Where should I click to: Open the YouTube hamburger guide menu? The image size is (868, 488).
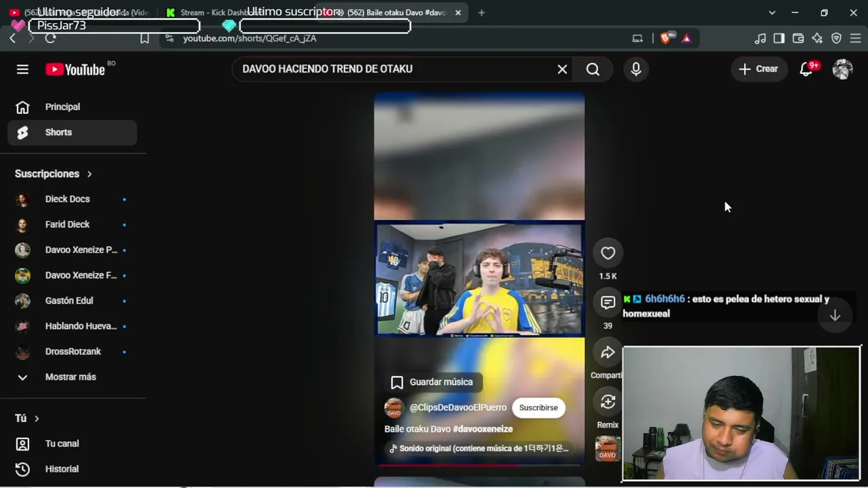(22, 69)
